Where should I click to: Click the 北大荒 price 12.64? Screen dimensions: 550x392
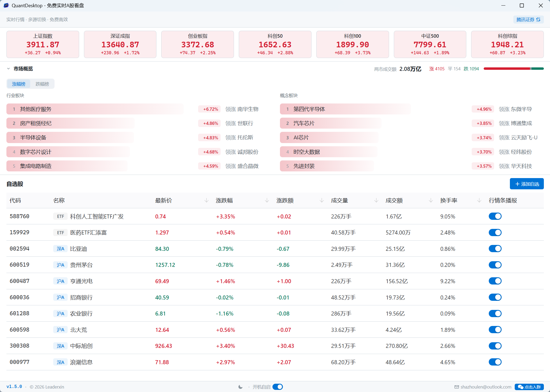pyautogui.click(x=162, y=330)
